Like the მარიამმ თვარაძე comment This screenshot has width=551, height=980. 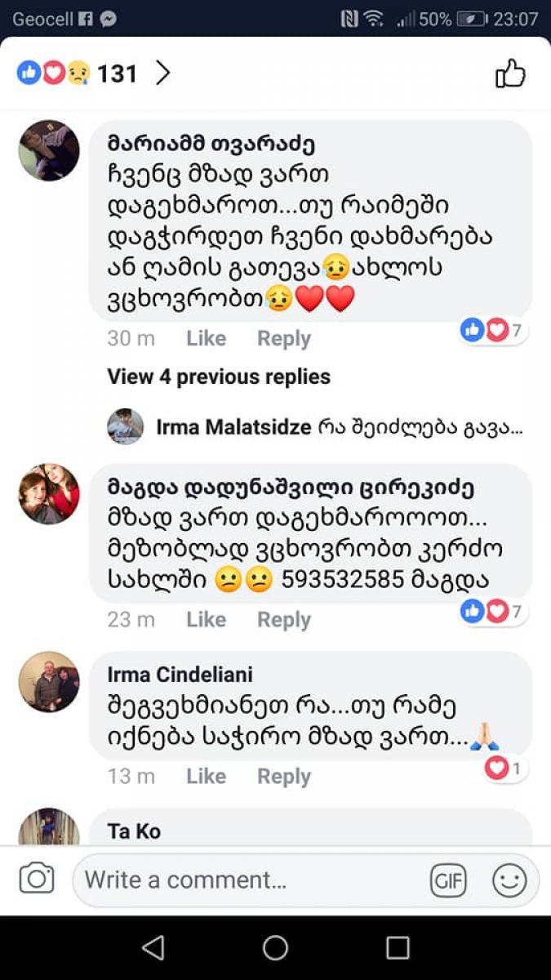pos(206,338)
